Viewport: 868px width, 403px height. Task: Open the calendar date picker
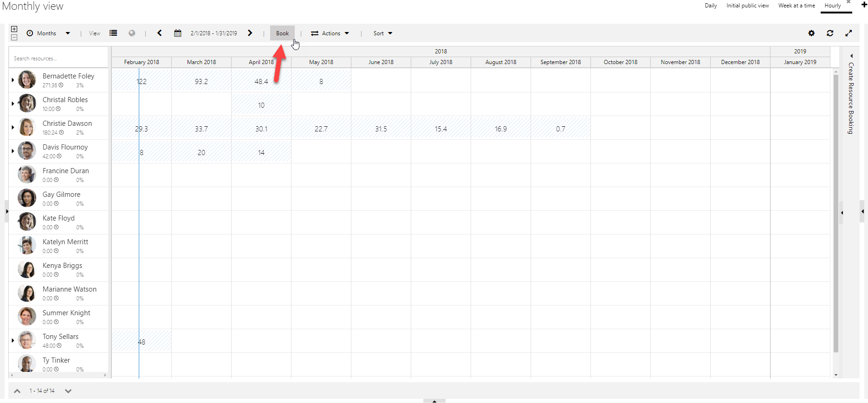(x=178, y=33)
